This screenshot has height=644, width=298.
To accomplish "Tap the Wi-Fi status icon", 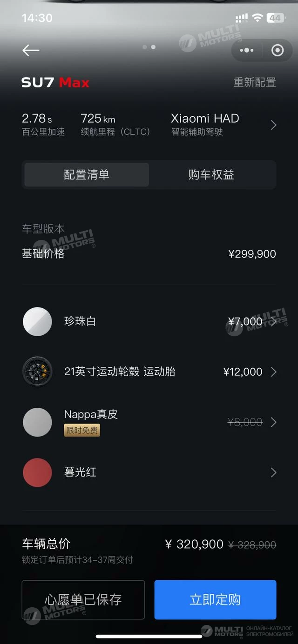I will click(257, 18).
